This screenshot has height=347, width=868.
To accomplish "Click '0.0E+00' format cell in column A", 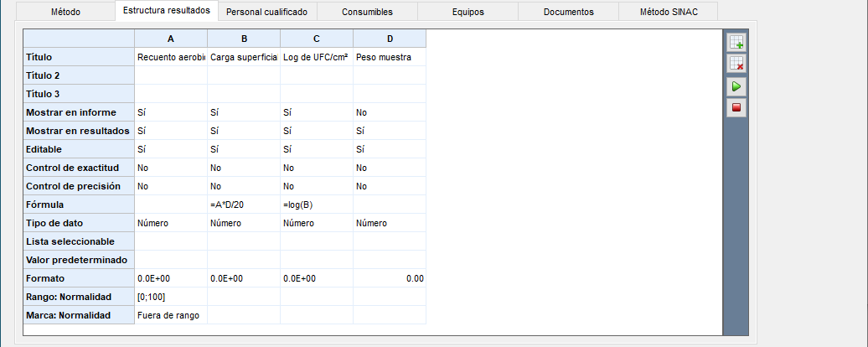I will pyautogui.click(x=171, y=278).
